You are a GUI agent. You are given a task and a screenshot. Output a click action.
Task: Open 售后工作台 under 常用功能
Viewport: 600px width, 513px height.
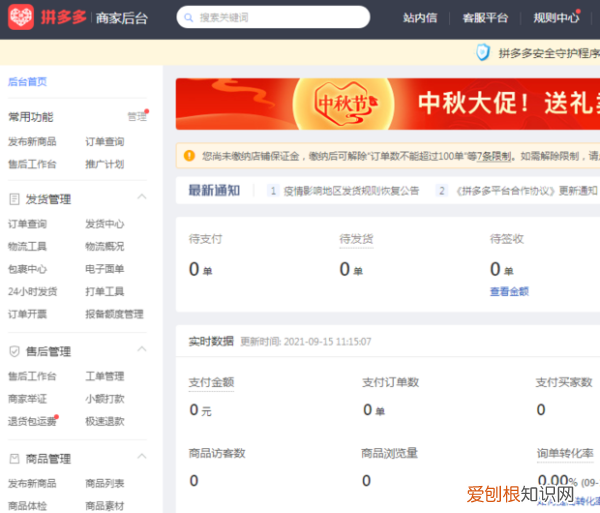coord(32,164)
